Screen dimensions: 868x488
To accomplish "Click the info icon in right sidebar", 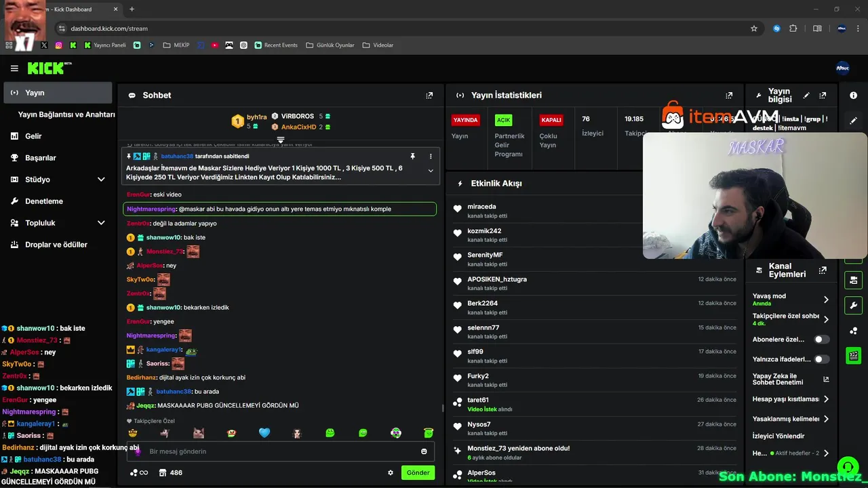I will tap(854, 96).
